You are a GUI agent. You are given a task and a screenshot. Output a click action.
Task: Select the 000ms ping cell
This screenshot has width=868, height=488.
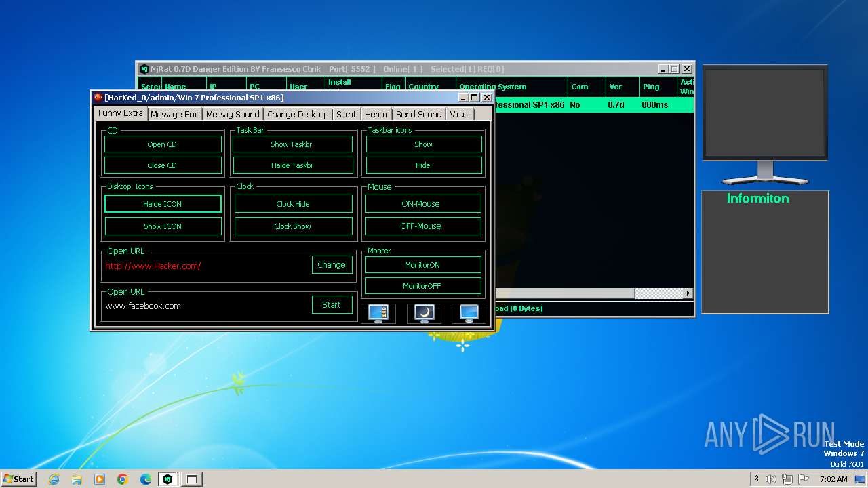point(655,105)
